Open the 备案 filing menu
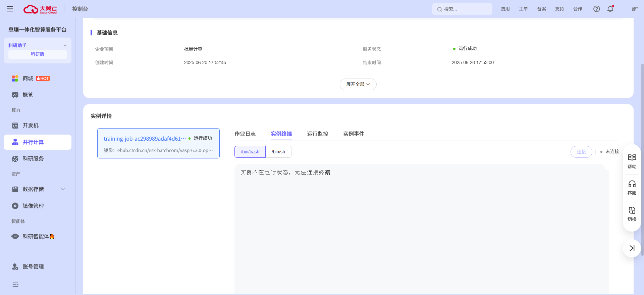Screen dimensions: 644x295 click(x=541, y=9)
